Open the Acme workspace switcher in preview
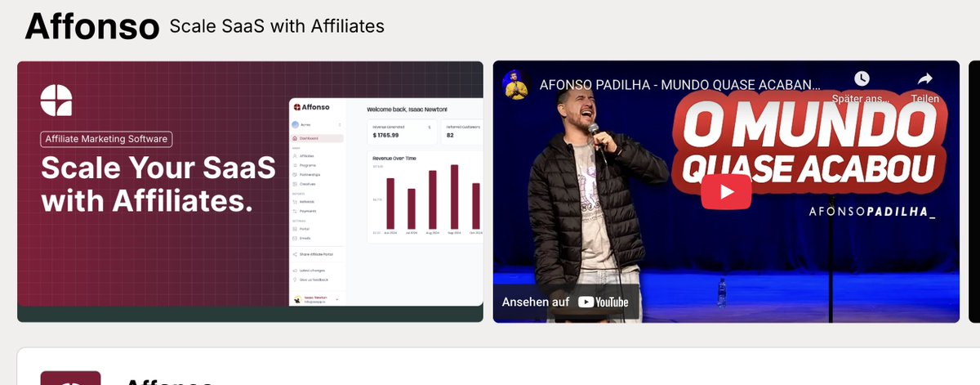 pos(317,124)
